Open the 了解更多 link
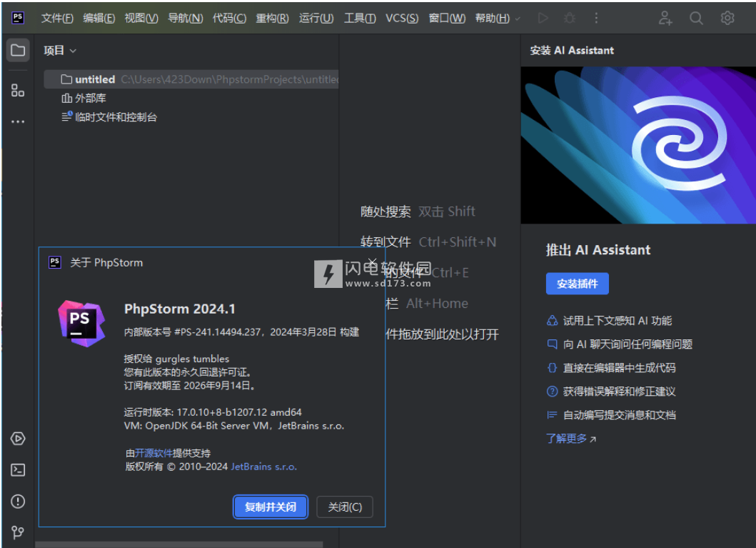 click(571, 439)
